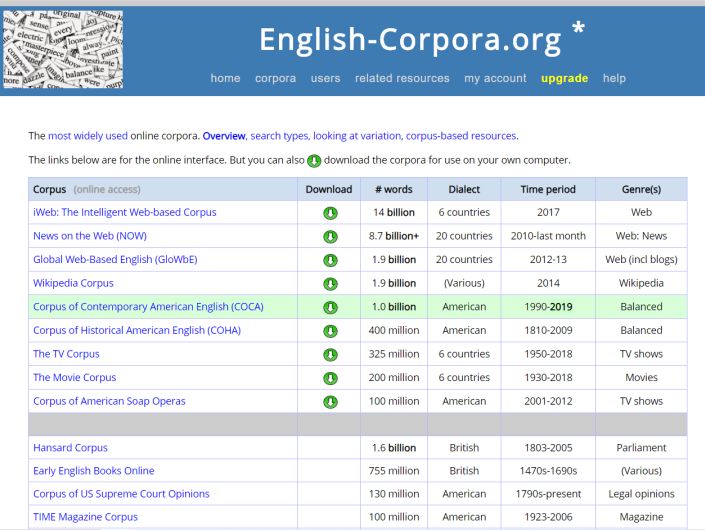Click the '1470s-1690s' time period cell

click(x=548, y=471)
